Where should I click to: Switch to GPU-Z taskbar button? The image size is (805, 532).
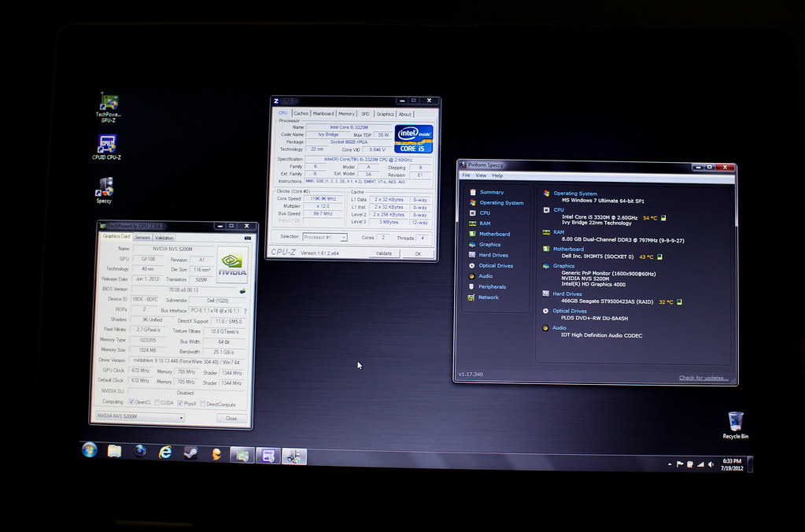tap(242, 454)
